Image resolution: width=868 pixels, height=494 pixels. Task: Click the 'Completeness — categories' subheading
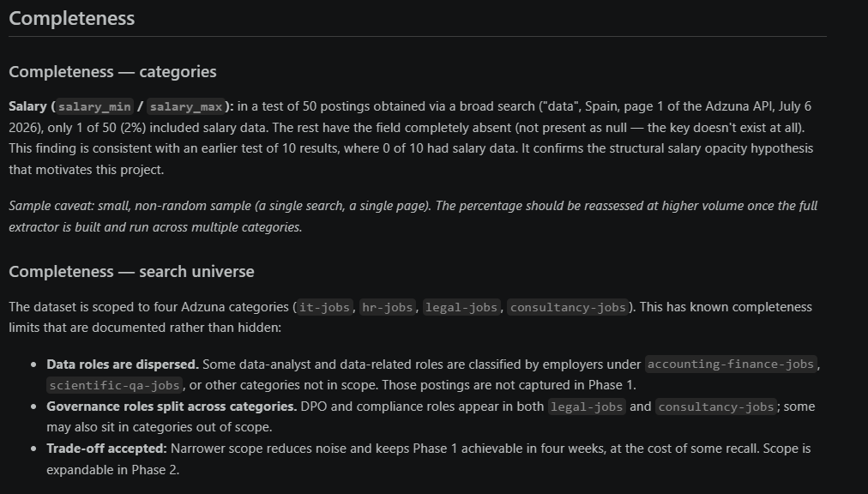click(112, 71)
